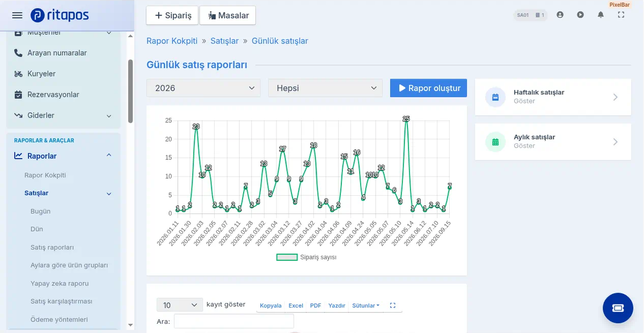This screenshot has height=333, width=644.
Task: Open Satış raporları menu item
Action: pos(53,248)
